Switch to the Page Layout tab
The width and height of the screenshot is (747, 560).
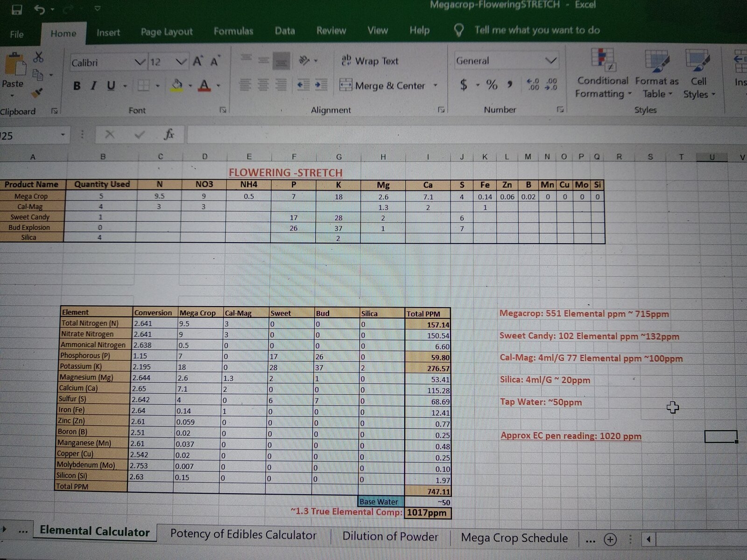coord(167,32)
